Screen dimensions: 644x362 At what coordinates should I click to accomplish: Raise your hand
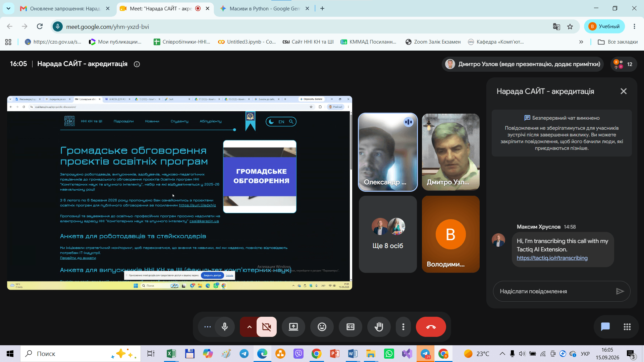379,327
